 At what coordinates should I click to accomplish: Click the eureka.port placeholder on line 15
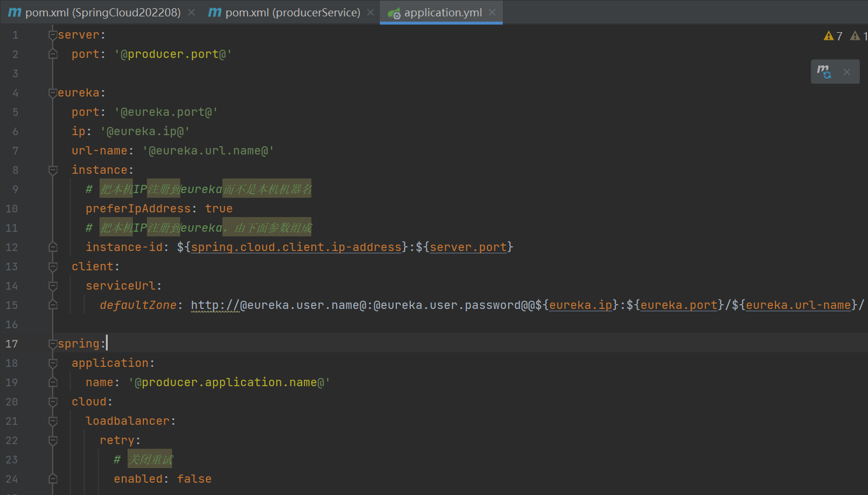[x=679, y=305]
